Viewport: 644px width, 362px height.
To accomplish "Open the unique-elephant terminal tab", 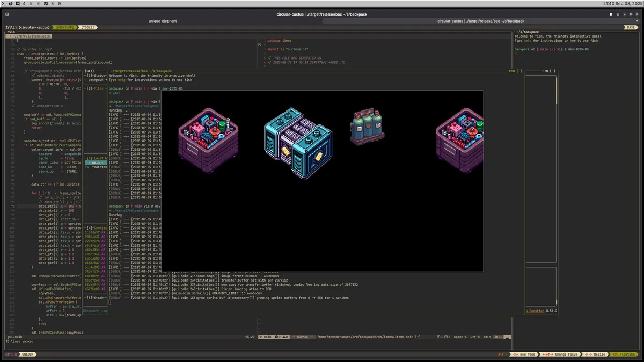I will pos(163,21).
